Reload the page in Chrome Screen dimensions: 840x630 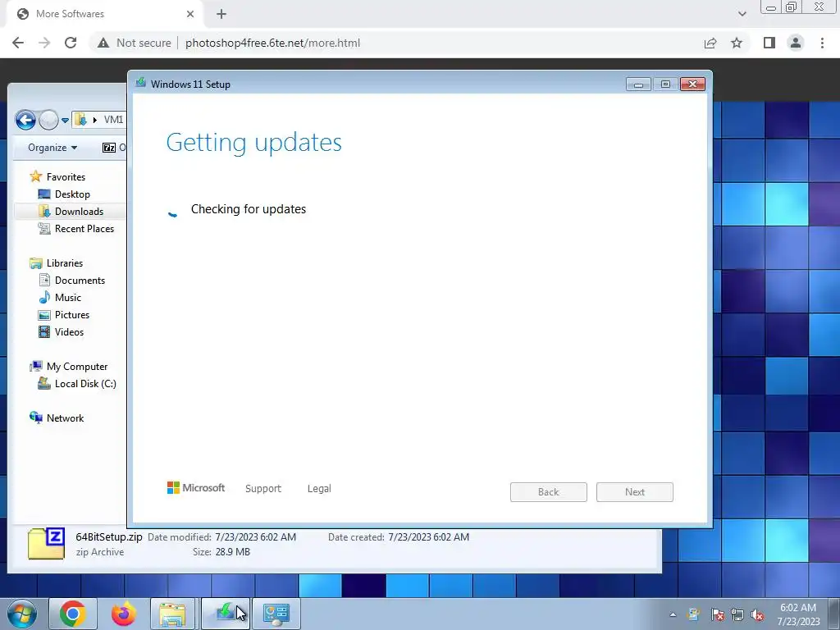pos(71,43)
